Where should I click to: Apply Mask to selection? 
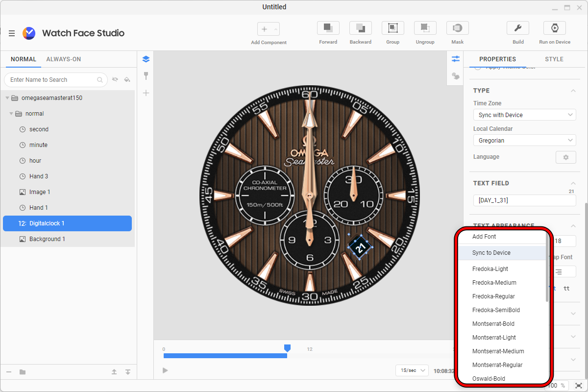pyautogui.click(x=458, y=28)
